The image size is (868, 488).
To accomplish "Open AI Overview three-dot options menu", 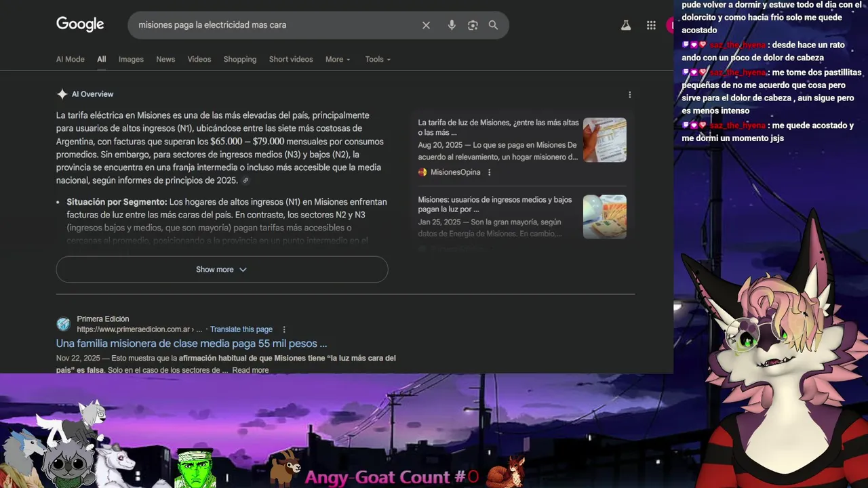I will tap(629, 95).
